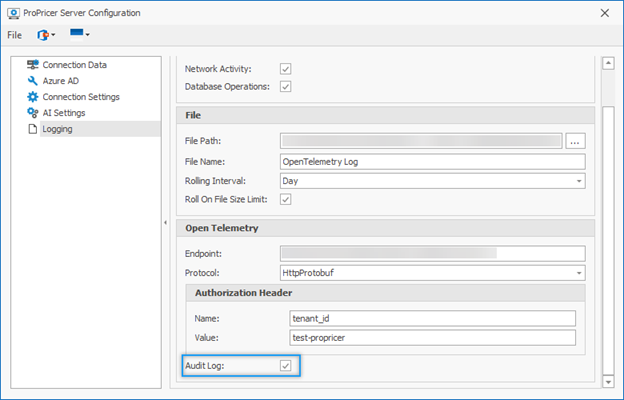Select Logging in the sidebar
The image size is (624, 400).
tap(100, 129)
